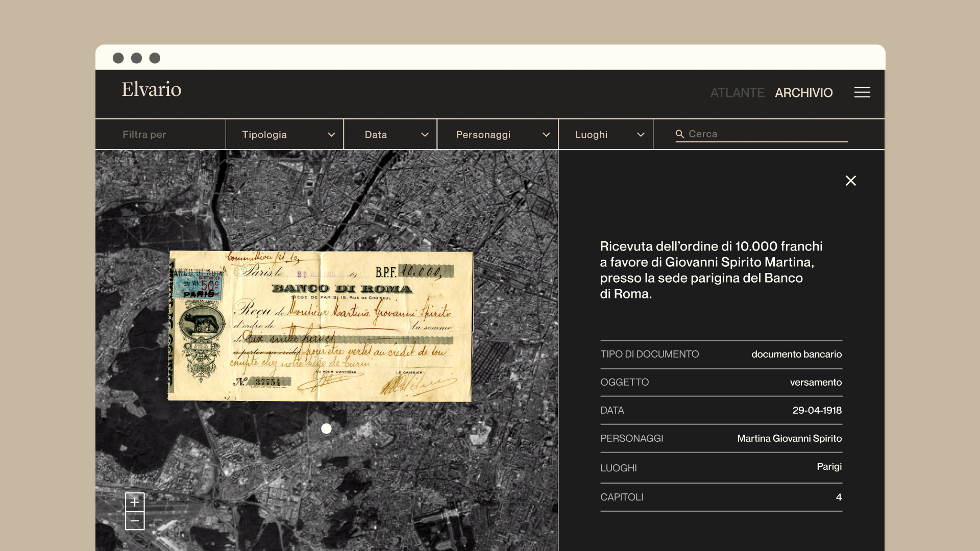Expand the Luoghi filter dropdown

point(606,135)
